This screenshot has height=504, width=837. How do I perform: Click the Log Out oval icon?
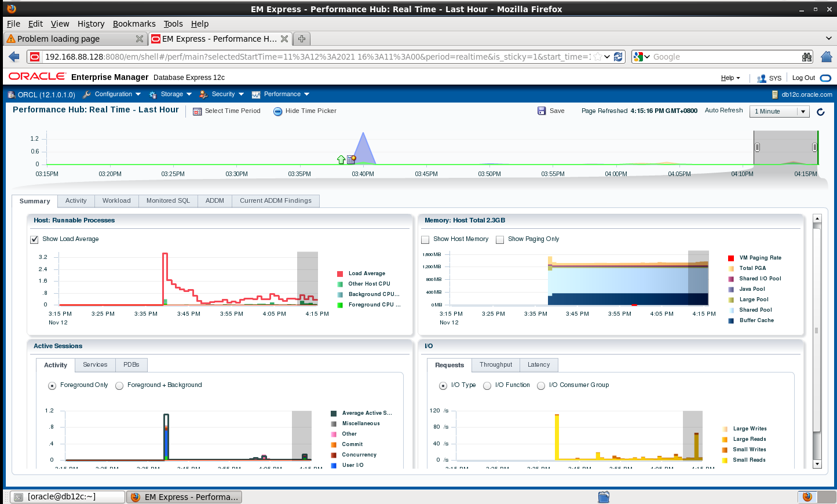point(826,78)
